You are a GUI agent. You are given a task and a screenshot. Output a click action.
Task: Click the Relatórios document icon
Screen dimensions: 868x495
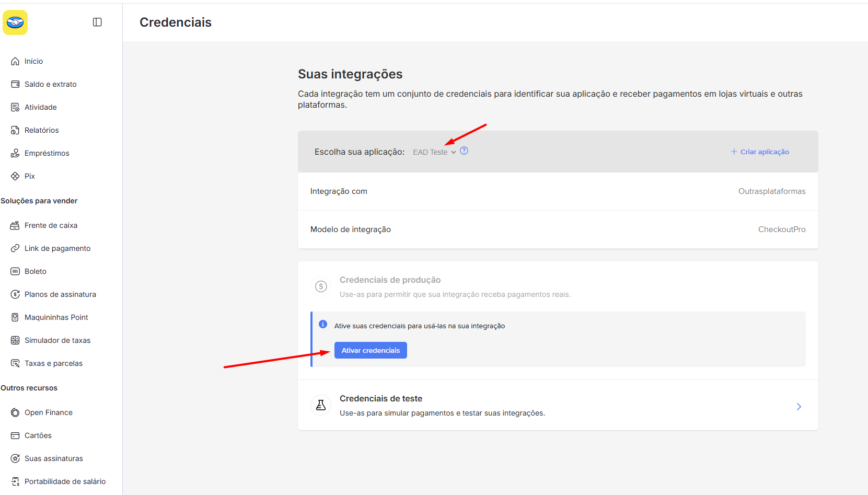click(15, 130)
